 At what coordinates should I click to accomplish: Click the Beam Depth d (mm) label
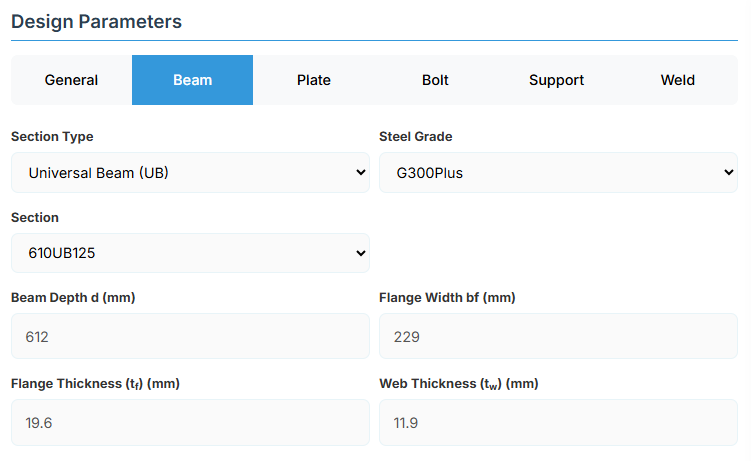(x=72, y=298)
